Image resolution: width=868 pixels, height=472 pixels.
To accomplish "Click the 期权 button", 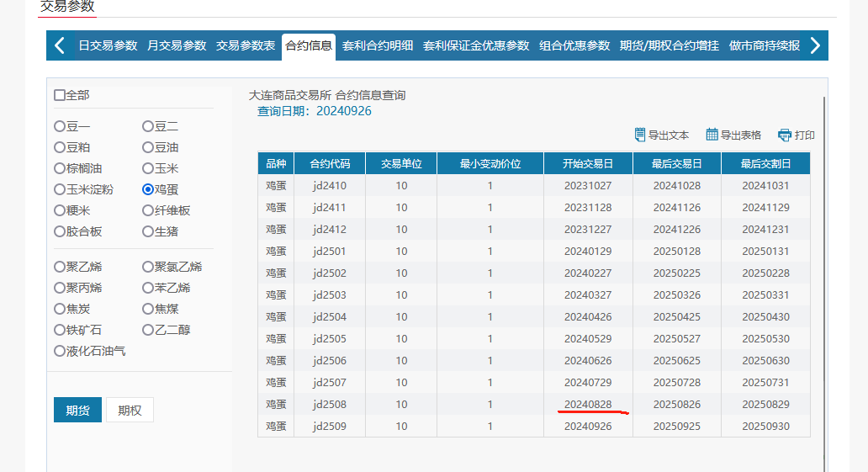I will click(x=130, y=410).
